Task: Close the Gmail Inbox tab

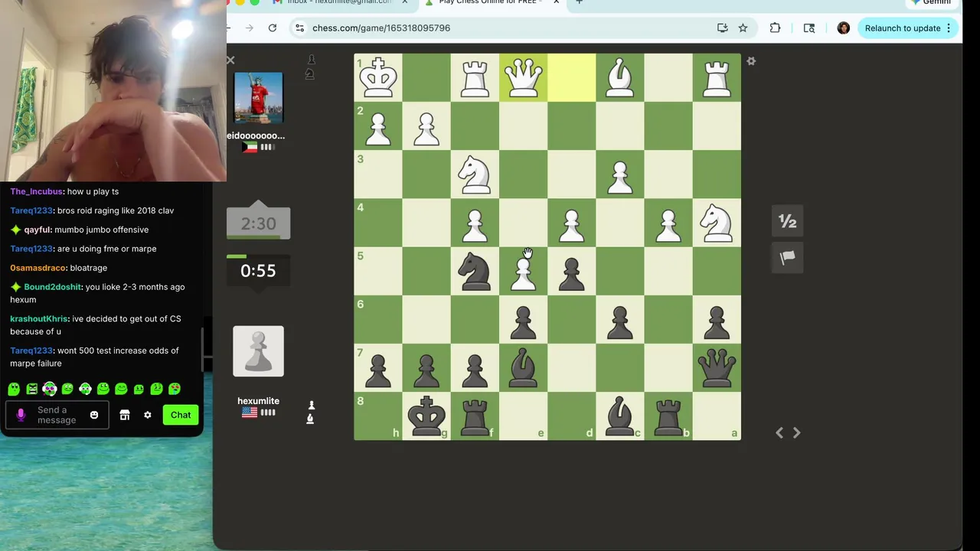Action: click(404, 2)
